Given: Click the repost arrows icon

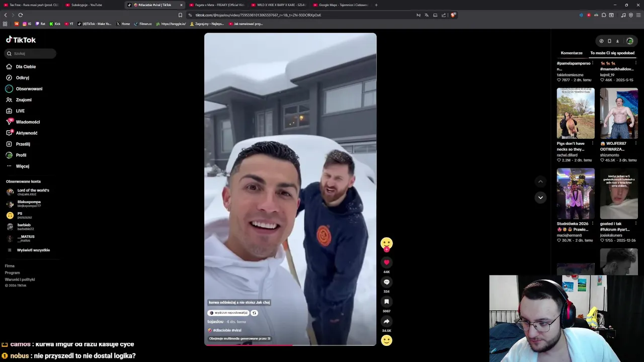Looking at the screenshot, I should click(254, 313).
